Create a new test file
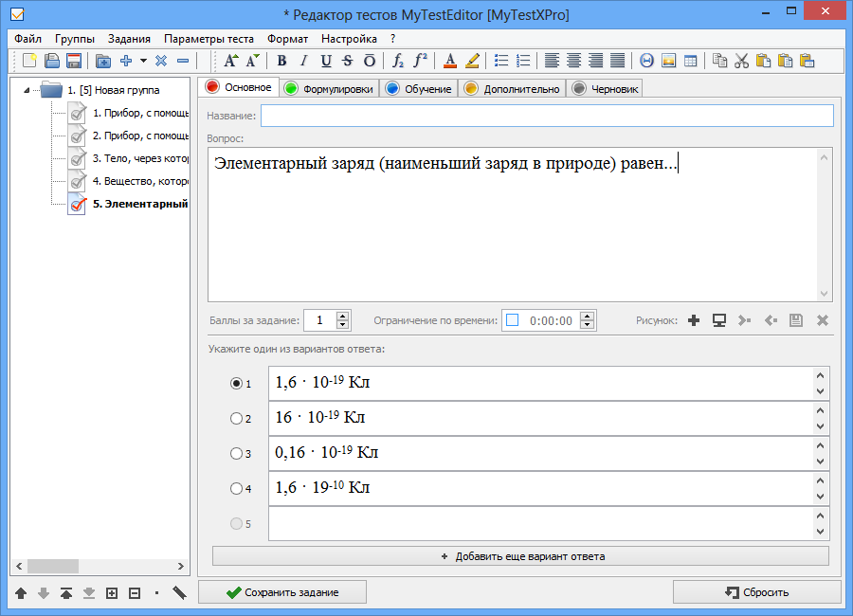This screenshot has height=616, width=853. [29, 61]
